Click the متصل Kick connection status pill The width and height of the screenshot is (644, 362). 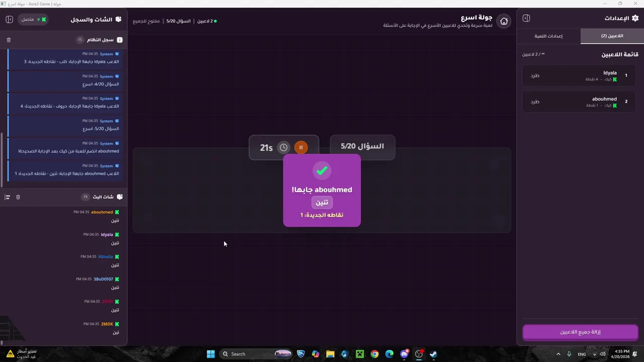[x=34, y=20]
